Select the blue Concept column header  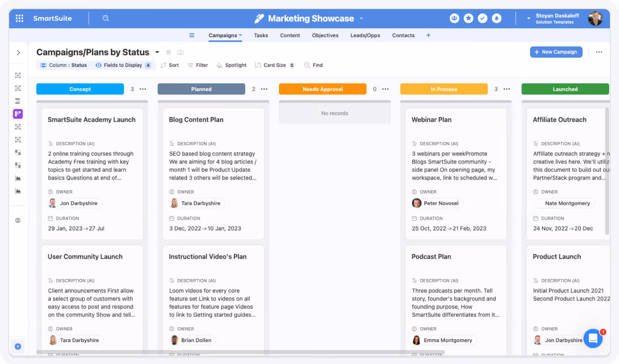tap(80, 89)
